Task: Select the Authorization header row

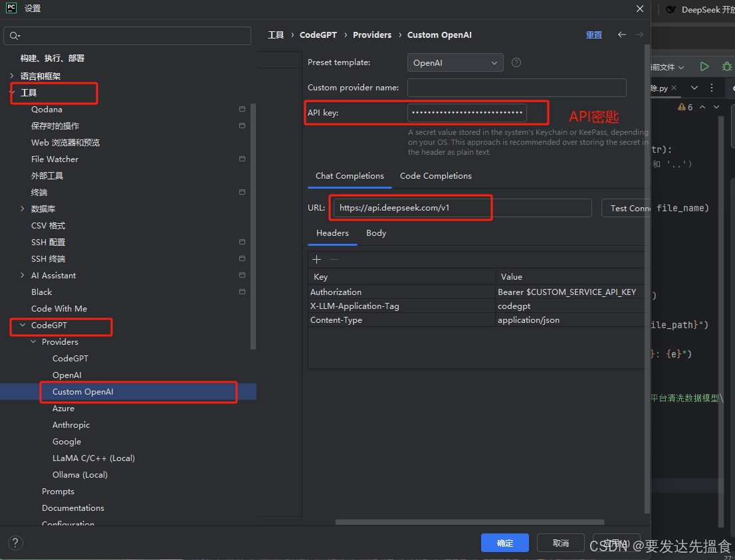Action: pyautogui.click(x=479, y=292)
